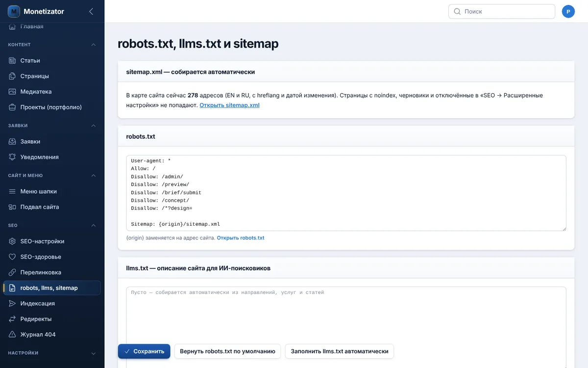This screenshot has width=588, height=368.
Task: Click the Редиректы arrows icon
Action: (x=12, y=319)
